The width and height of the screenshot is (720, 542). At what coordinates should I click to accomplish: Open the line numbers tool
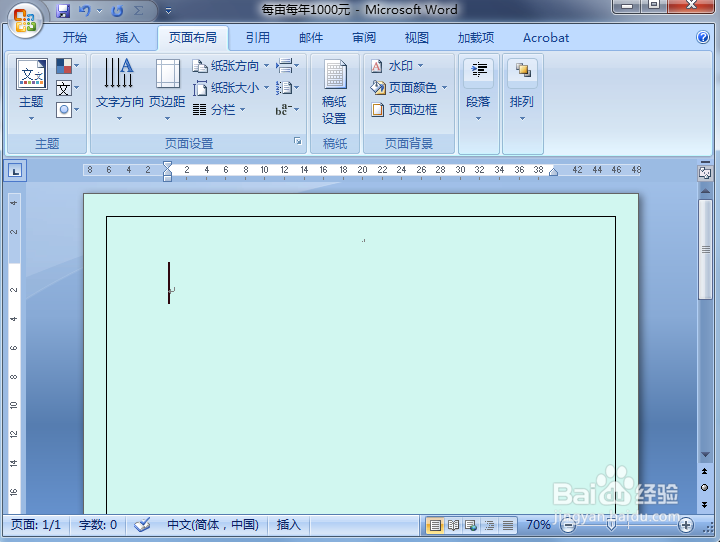pos(287,88)
